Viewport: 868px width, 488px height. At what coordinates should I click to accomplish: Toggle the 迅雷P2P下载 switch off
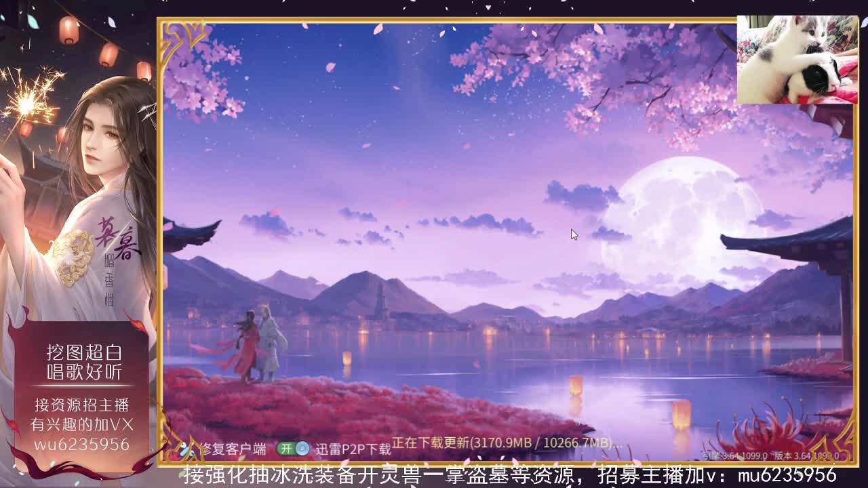tap(293, 449)
